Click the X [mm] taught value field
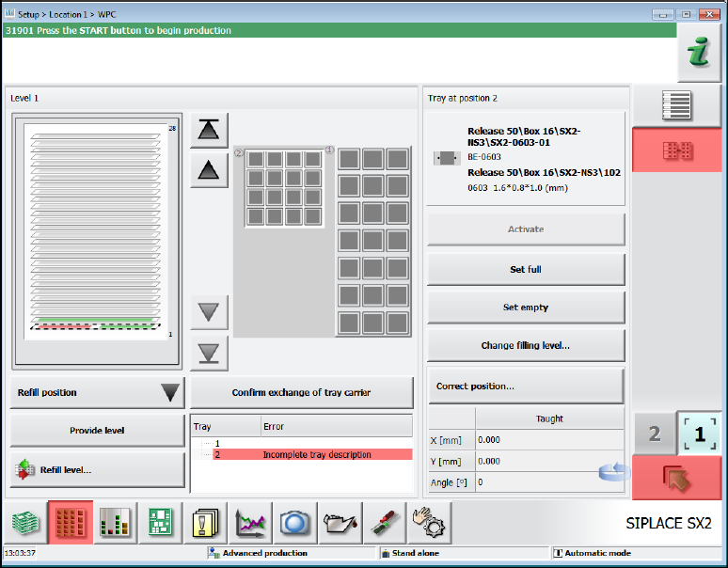Screen dimensions: 728x568 (x=549, y=439)
